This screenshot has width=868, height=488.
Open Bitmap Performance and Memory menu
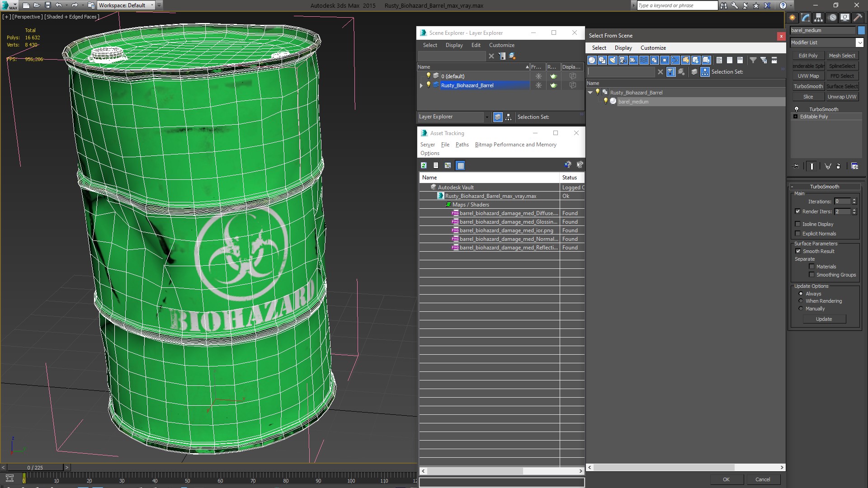tap(515, 145)
